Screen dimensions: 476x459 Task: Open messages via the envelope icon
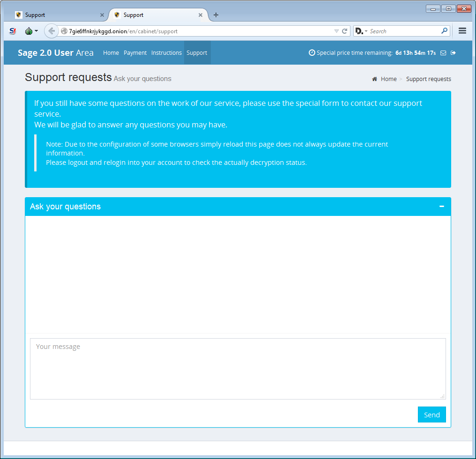tap(443, 53)
